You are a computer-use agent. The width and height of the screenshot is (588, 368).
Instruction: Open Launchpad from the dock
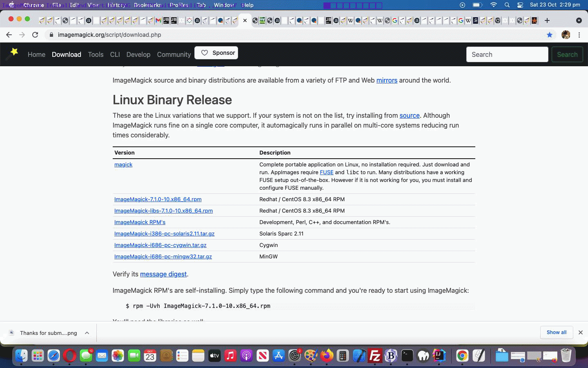(38, 356)
